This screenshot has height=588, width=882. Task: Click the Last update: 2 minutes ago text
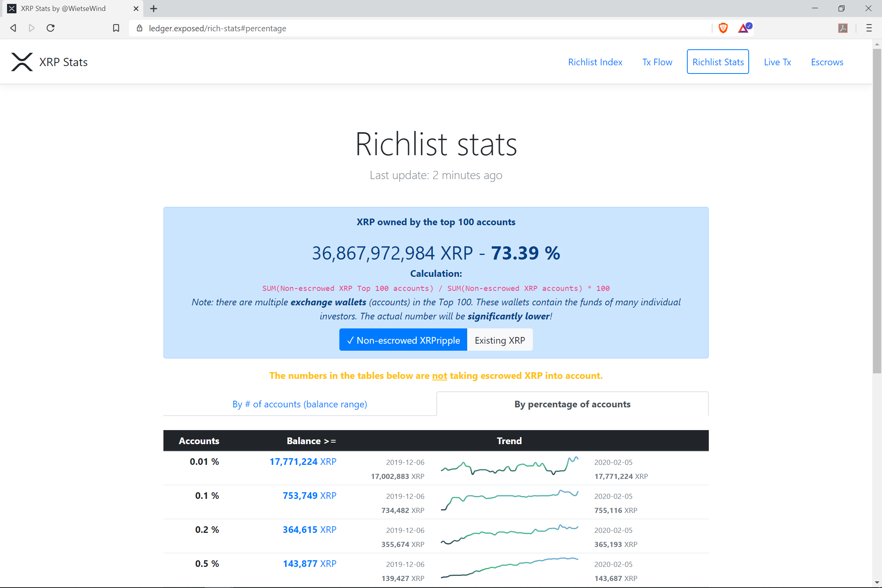point(436,175)
